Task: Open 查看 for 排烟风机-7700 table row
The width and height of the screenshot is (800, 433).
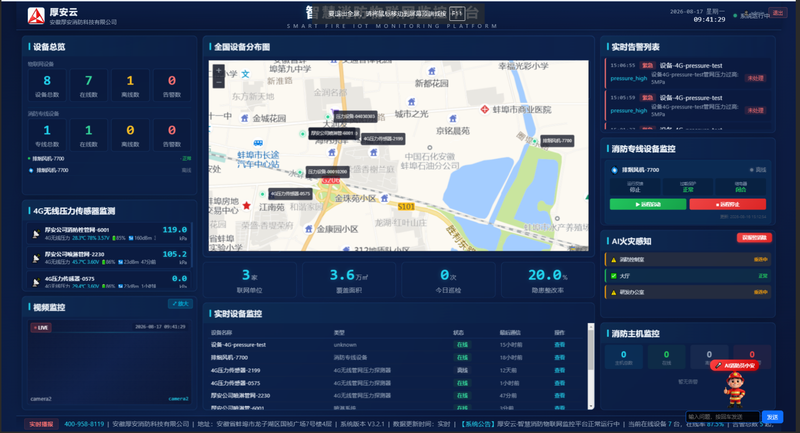Action: click(x=560, y=358)
